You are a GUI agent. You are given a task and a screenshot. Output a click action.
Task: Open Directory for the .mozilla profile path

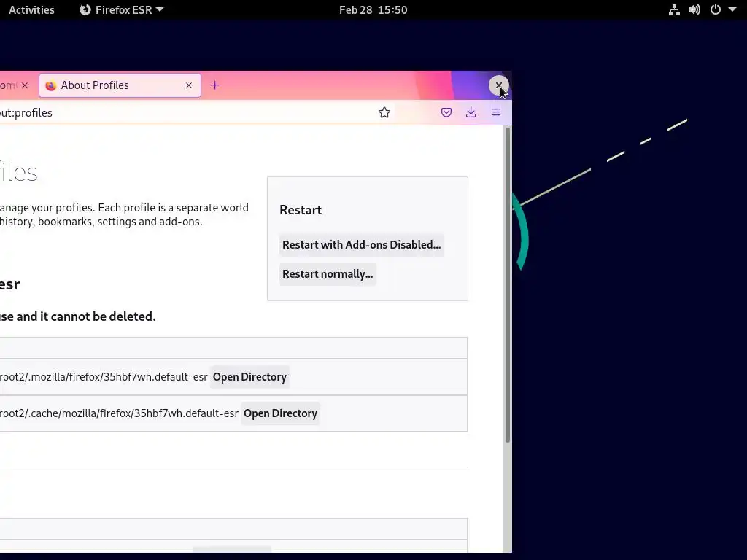(x=249, y=377)
